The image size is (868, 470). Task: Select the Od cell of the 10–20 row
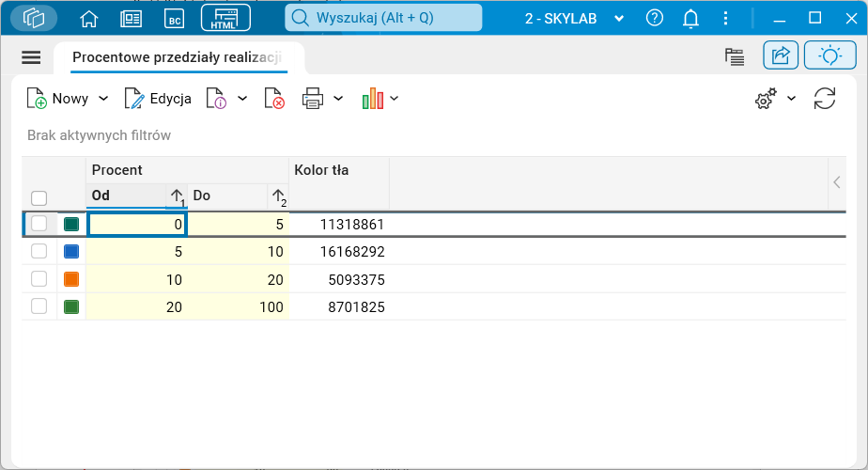pyautogui.click(x=137, y=279)
